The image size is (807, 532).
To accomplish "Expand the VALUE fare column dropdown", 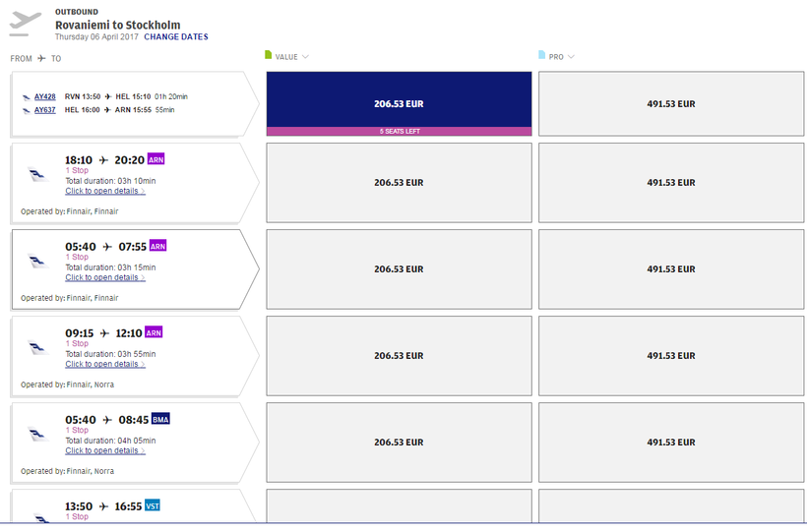I will pos(305,57).
